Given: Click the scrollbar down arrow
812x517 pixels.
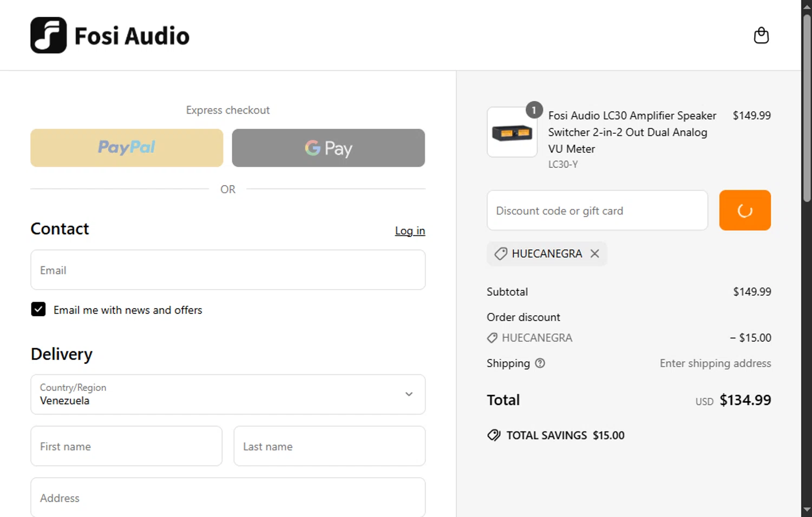Looking at the screenshot, I should coord(807,510).
